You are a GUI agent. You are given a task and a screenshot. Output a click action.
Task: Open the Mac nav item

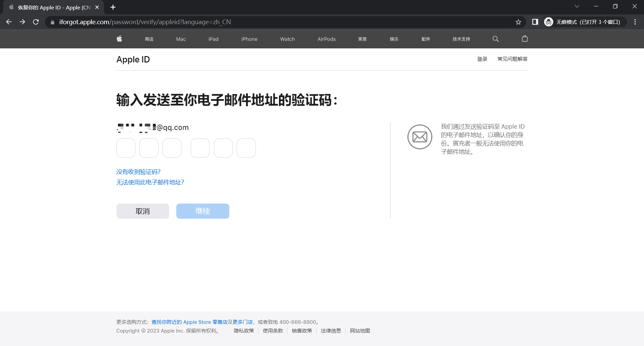coord(181,39)
